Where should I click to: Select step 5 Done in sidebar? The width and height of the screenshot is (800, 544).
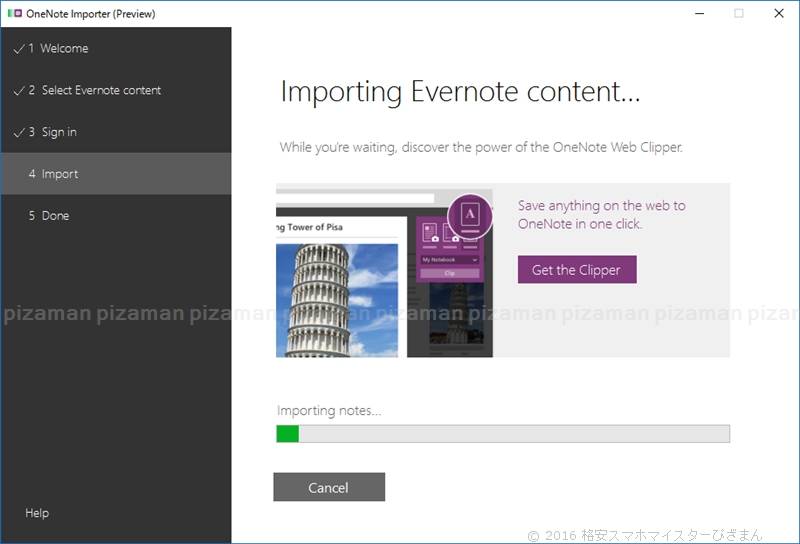point(116,215)
